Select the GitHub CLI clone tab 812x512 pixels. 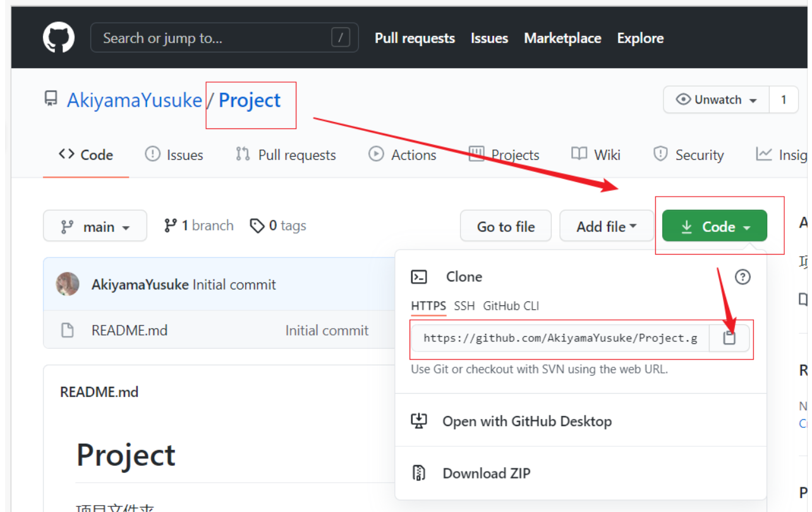click(x=511, y=306)
